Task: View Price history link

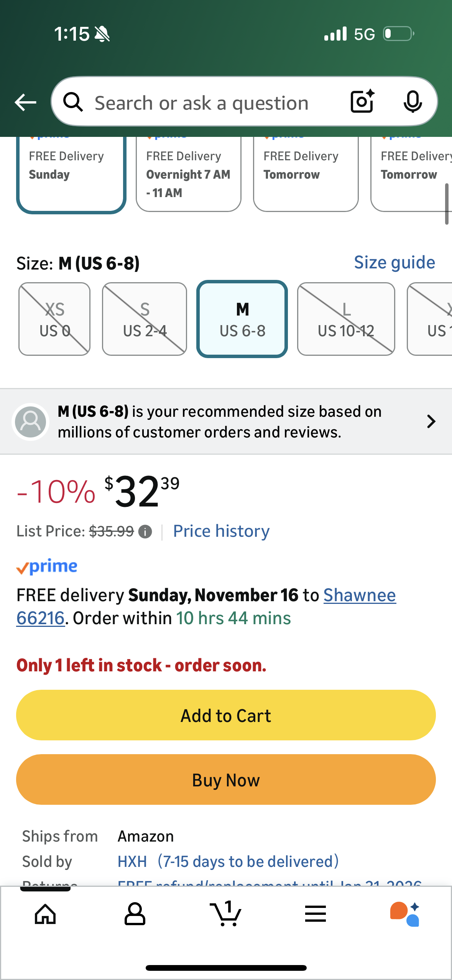Action: point(221,531)
